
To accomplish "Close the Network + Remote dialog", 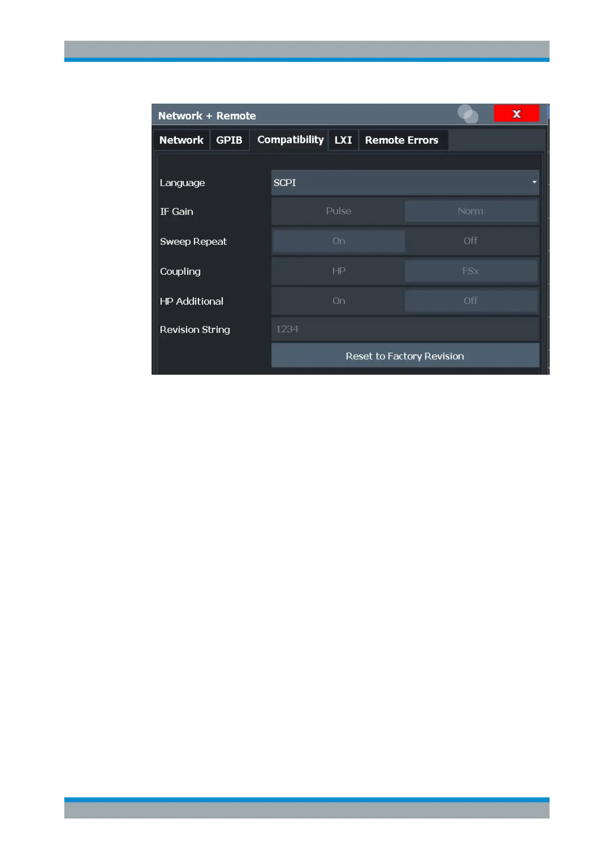I will (516, 113).
